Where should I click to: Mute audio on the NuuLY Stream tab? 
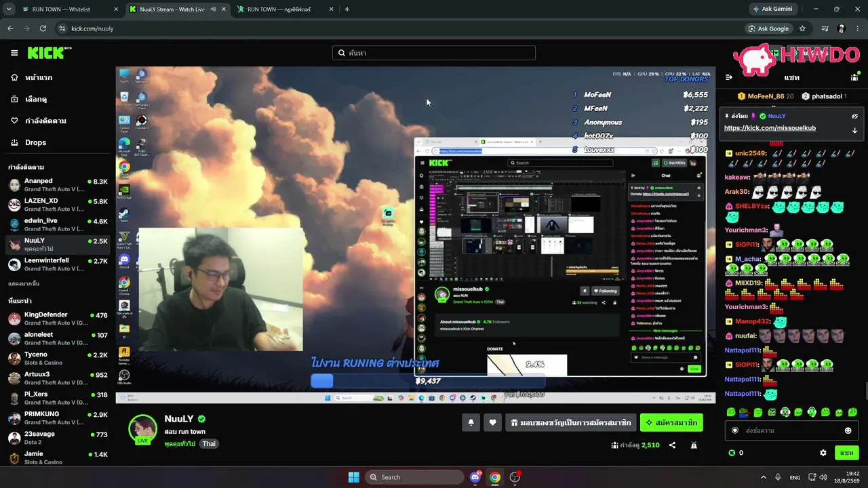point(214,9)
